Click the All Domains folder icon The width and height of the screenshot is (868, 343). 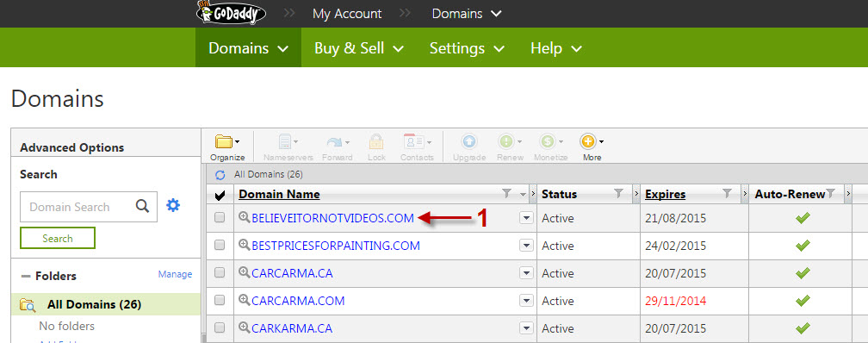point(28,305)
